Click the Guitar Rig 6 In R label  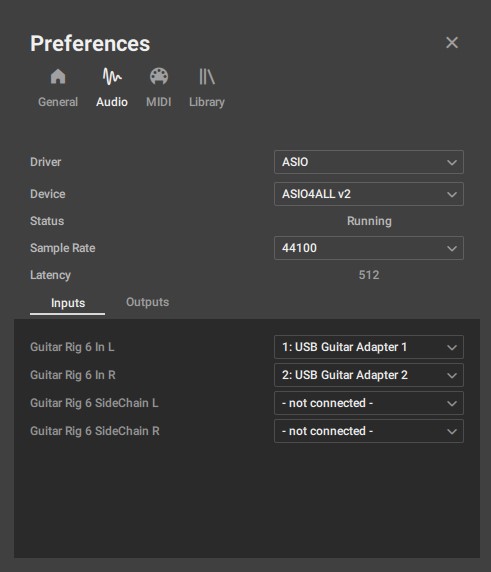[73, 375]
